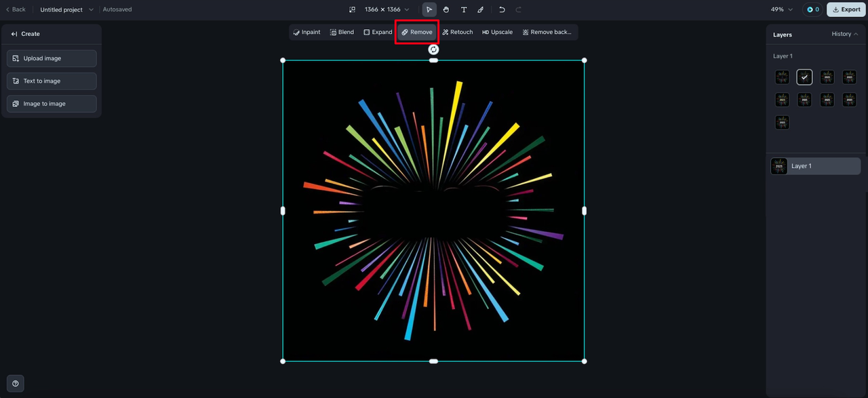Image resolution: width=868 pixels, height=398 pixels.
Task: Click the regenerate circular arrows above canvas
Action: pos(433,49)
